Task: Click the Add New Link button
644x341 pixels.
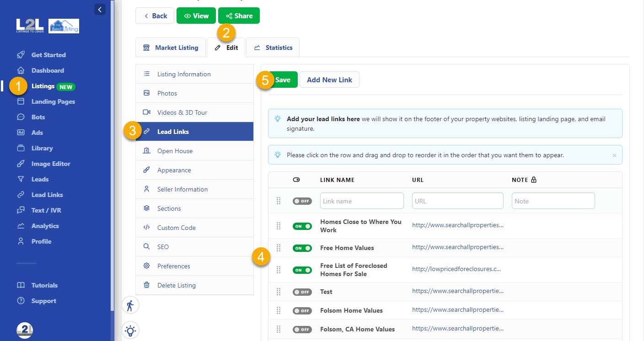Action: click(329, 80)
